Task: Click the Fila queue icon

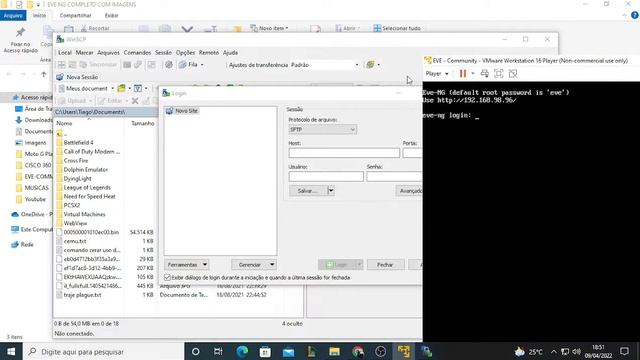Action: click(x=182, y=64)
